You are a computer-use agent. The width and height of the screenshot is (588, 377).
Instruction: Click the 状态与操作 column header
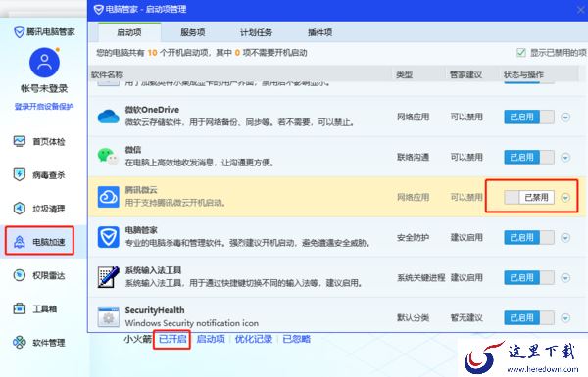click(x=523, y=74)
